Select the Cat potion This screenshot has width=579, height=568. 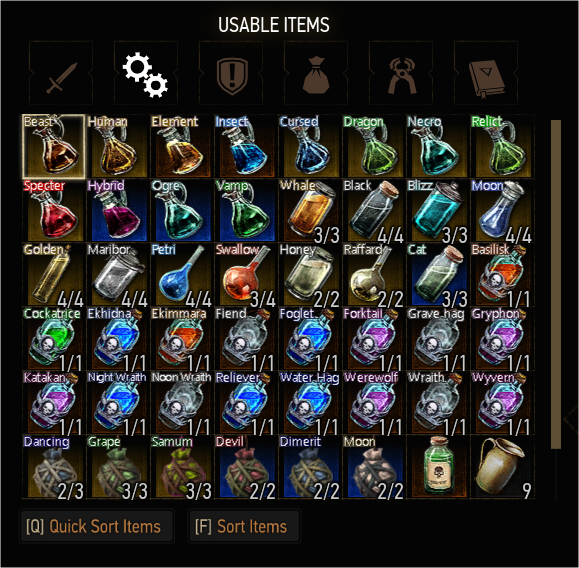pos(438,275)
